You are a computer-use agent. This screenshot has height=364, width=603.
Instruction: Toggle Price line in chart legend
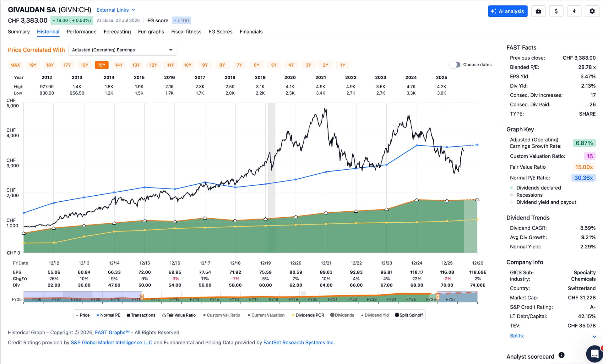pyautogui.click(x=83, y=315)
